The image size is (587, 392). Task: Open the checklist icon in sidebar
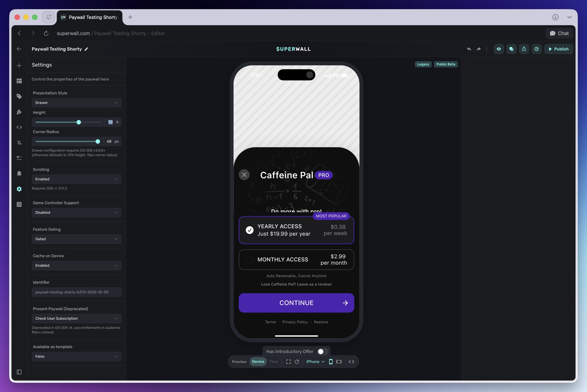point(19,158)
